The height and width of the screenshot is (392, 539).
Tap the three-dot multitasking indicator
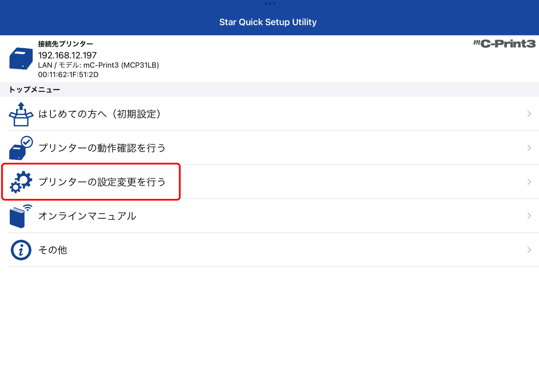point(270,4)
